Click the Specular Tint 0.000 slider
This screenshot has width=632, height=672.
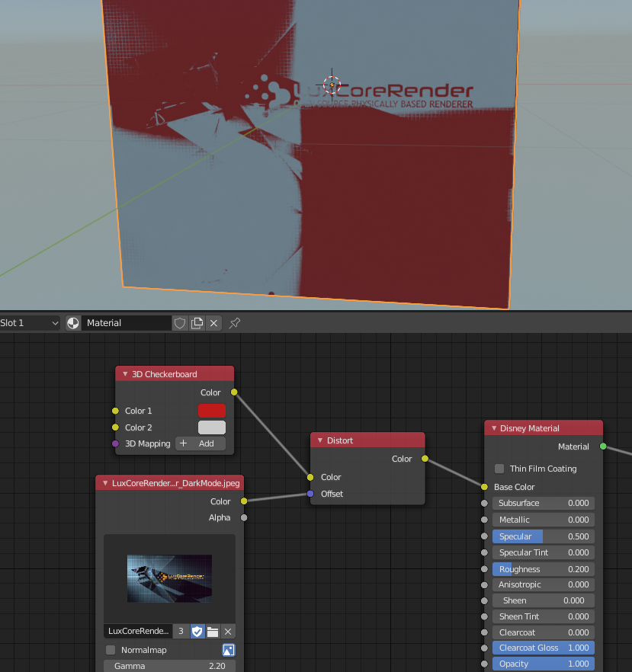pyautogui.click(x=544, y=552)
